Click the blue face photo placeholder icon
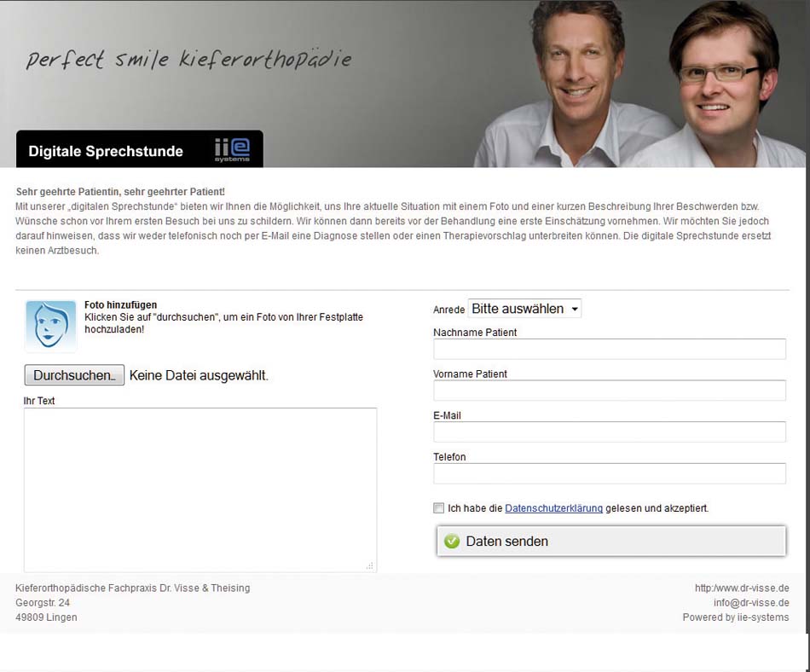Image resolution: width=810 pixels, height=672 pixels. (50, 326)
